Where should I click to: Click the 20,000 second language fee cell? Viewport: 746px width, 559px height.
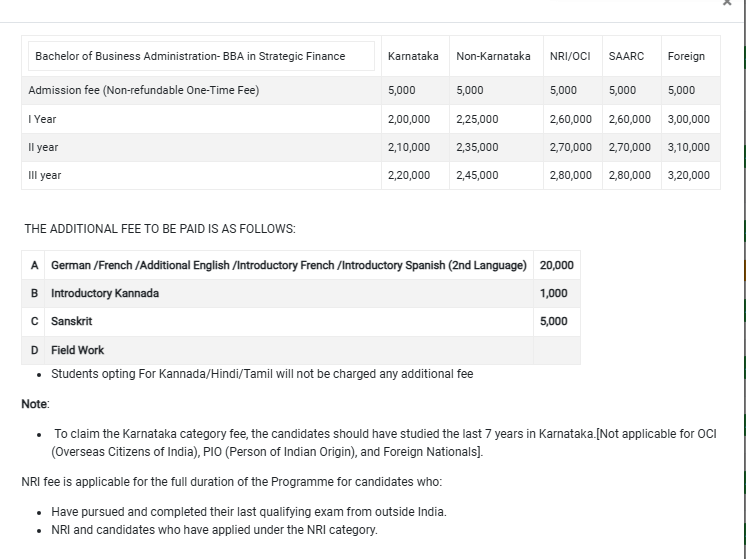tap(556, 265)
